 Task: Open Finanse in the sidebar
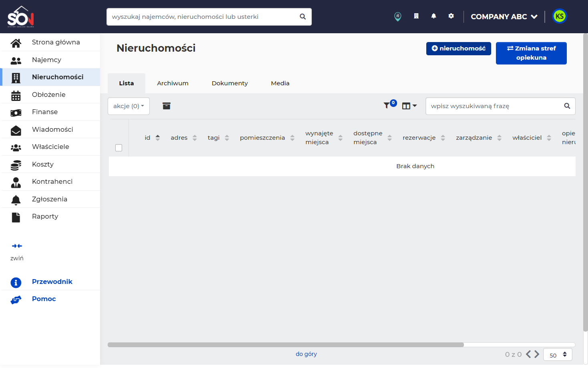tap(50, 112)
